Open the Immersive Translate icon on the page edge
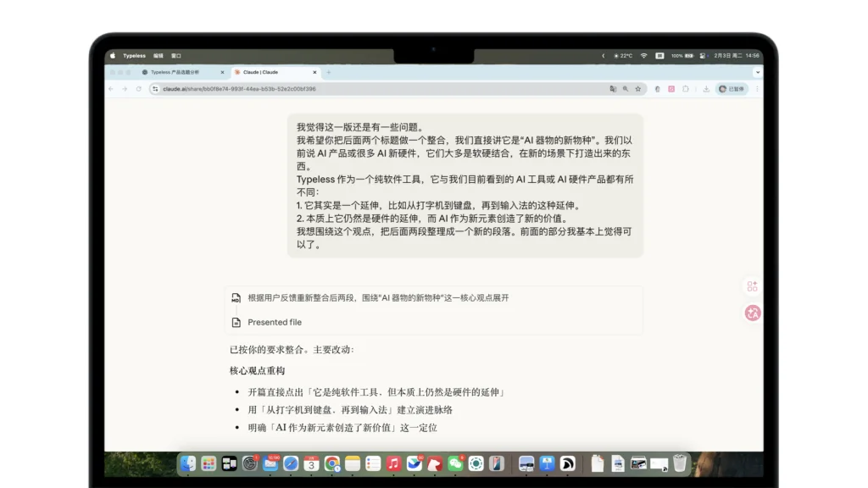Image resolution: width=868 pixels, height=488 pixels. [x=752, y=313]
